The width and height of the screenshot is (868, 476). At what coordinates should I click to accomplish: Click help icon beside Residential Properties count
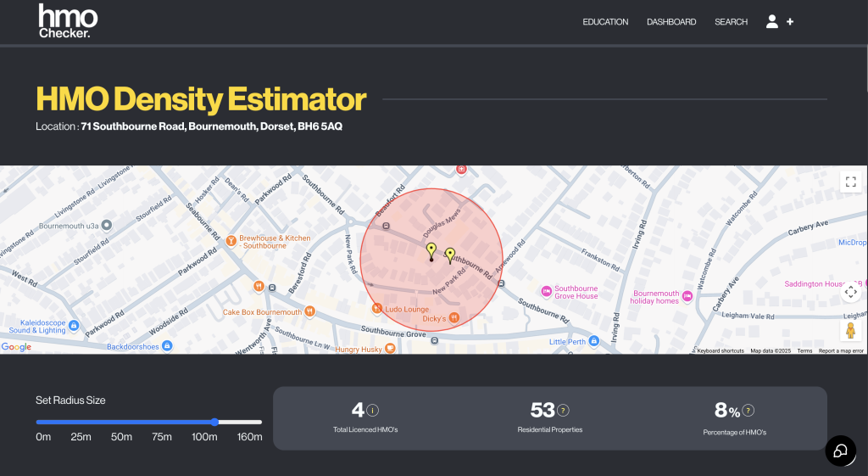tap(563, 411)
